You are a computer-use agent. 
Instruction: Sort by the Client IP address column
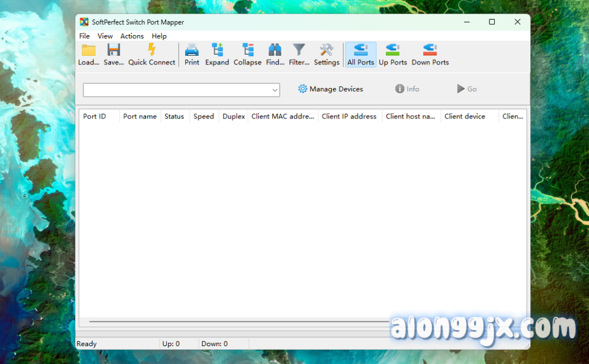coord(349,116)
